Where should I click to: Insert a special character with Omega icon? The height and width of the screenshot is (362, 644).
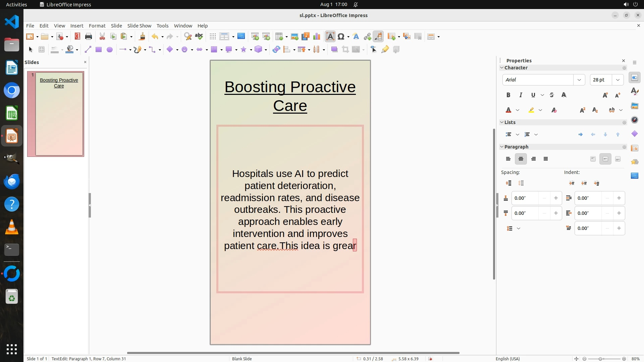(341, 37)
